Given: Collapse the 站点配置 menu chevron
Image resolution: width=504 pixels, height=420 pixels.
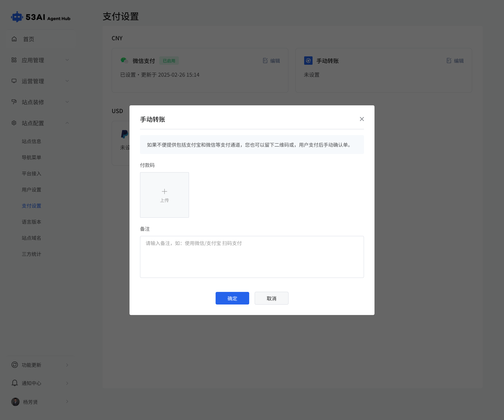Looking at the screenshot, I should click(67, 123).
